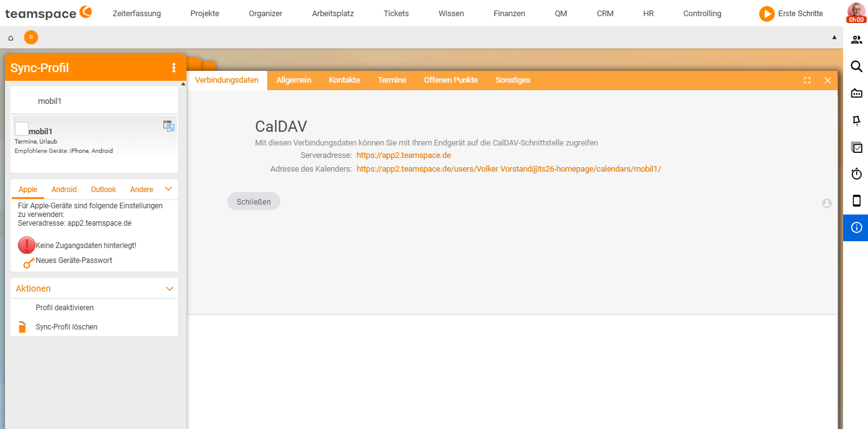Open the Zeiterfassung menu

tap(137, 13)
